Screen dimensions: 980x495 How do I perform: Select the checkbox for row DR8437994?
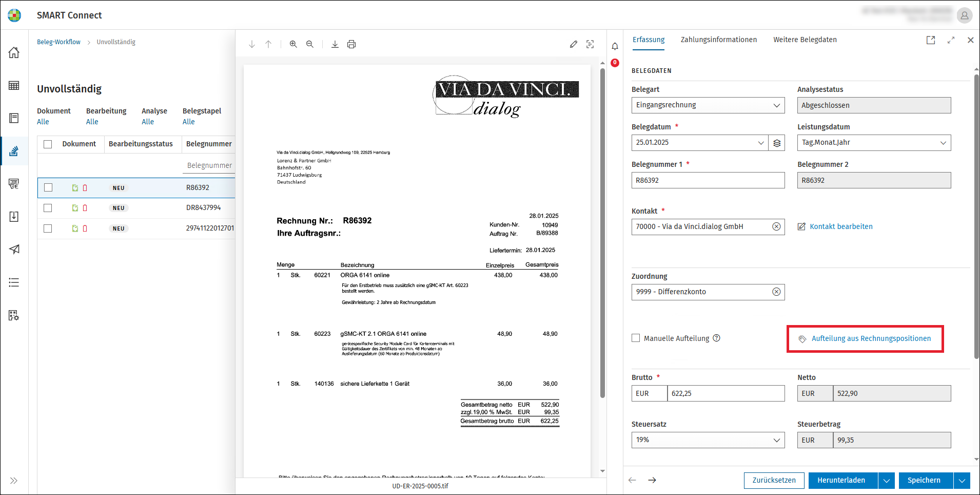pos(48,208)
